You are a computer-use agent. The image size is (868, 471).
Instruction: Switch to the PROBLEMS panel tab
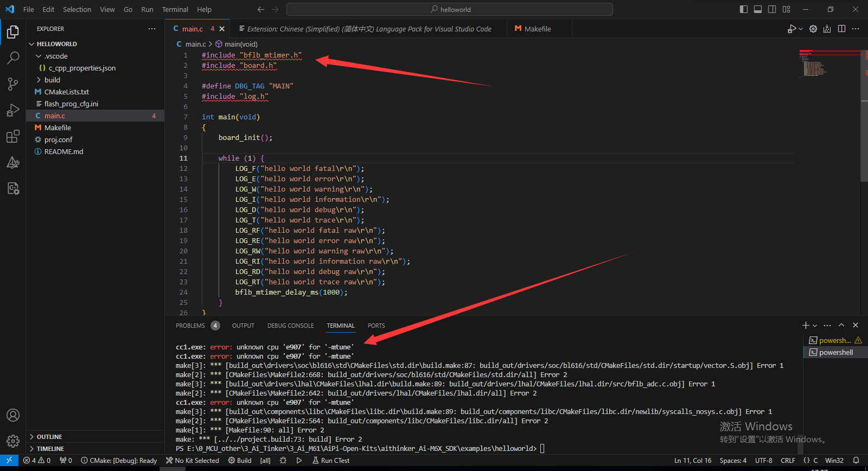(190, 326)
